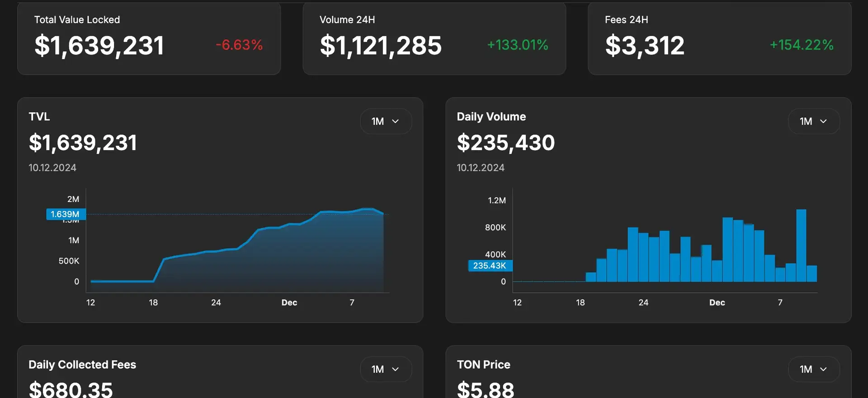
Task: Open the TVL chart 1M range dropdown
Action: [386, 121]
